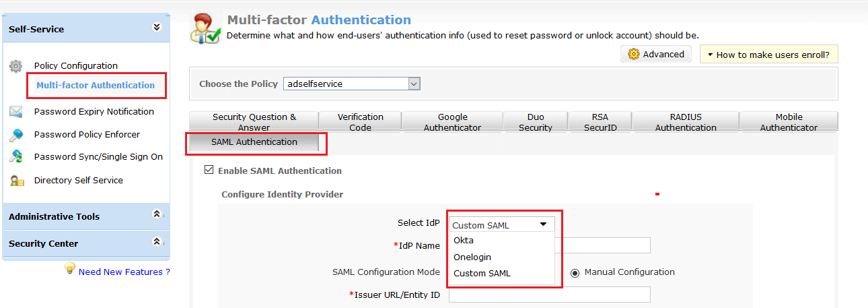Screen dimensions: 868x308
Task: Click How to make users enroll button
Action: coord(768,55)
